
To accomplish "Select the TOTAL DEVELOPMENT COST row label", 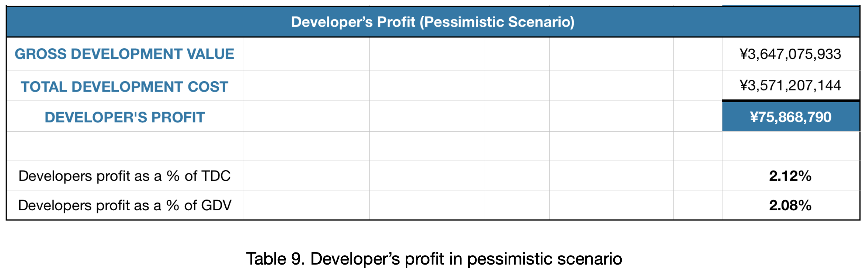I will pyautogui.click(x=124, y=86).
